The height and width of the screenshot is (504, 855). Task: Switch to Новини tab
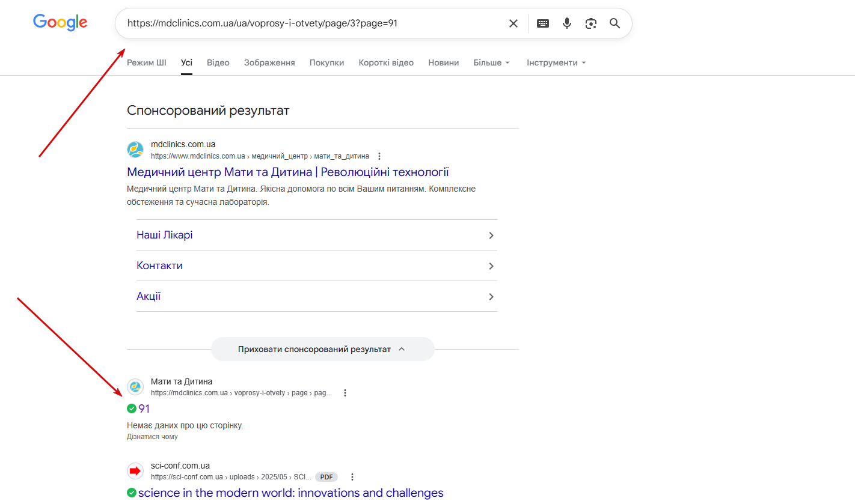coord(444,62)
